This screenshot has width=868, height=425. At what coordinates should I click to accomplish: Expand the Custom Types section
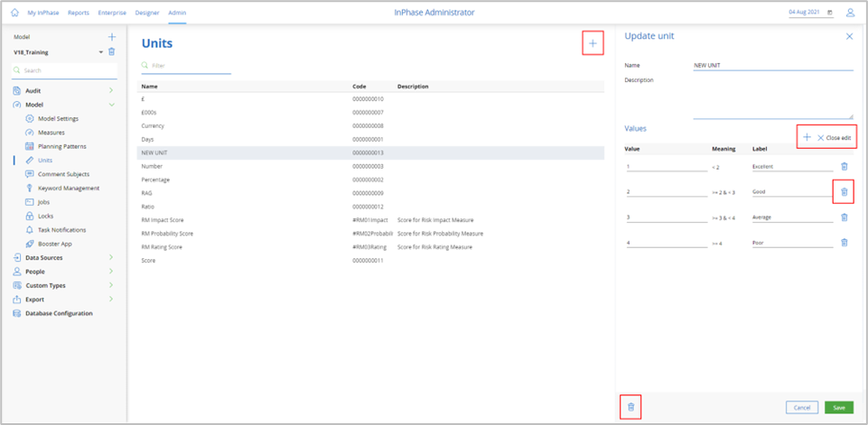(111, 285)
